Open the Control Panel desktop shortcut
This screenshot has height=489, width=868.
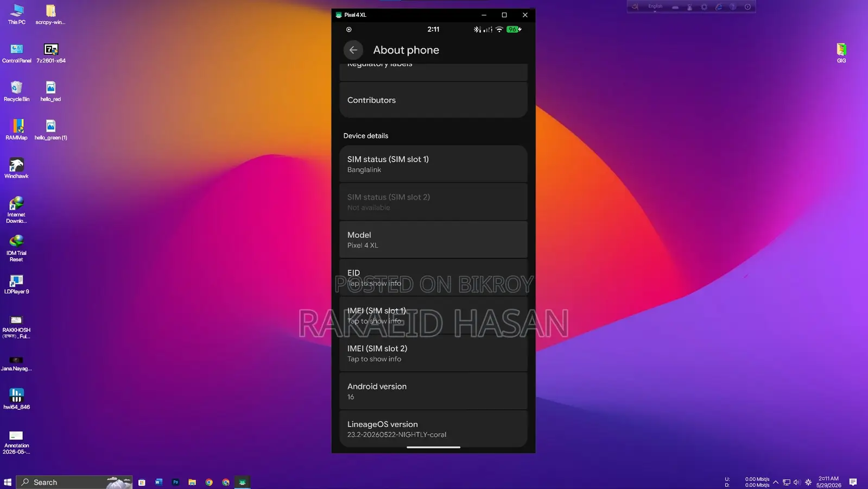tap(17, 53)
